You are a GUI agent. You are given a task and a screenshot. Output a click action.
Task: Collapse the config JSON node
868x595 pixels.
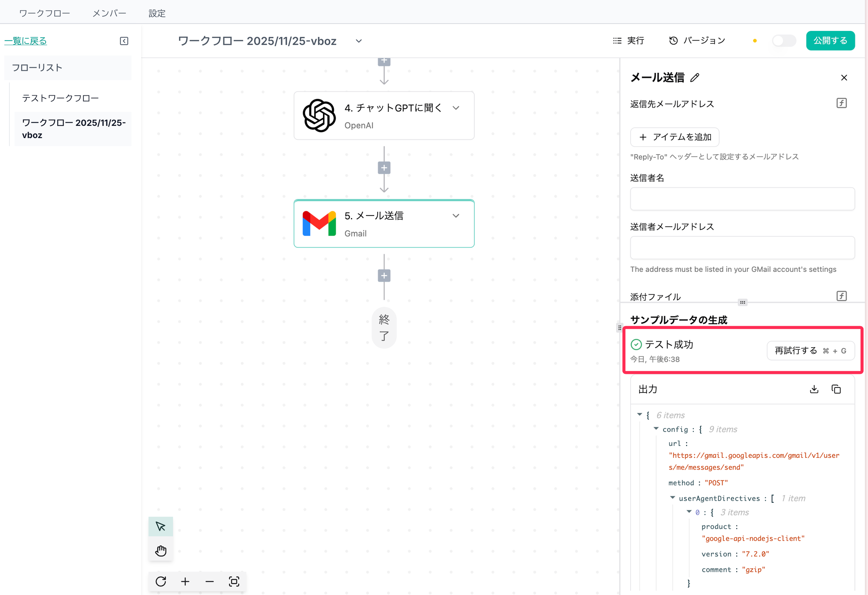pos(656,429)
